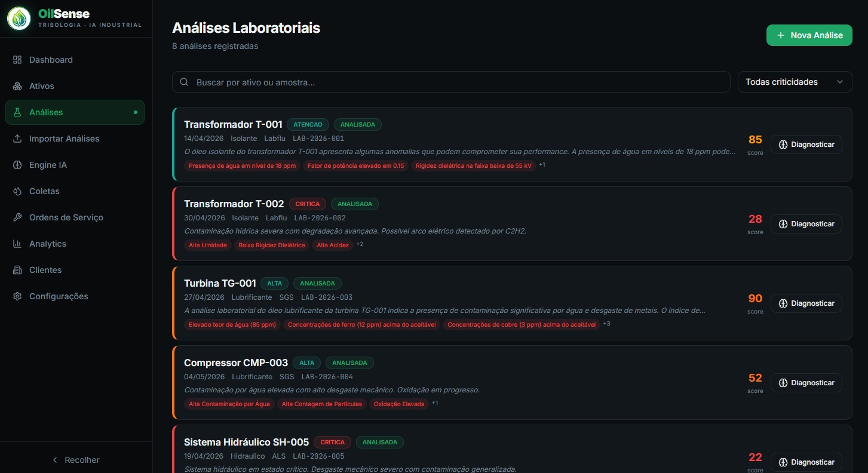Click the Importar Análises upload icon

coord(17,139)
